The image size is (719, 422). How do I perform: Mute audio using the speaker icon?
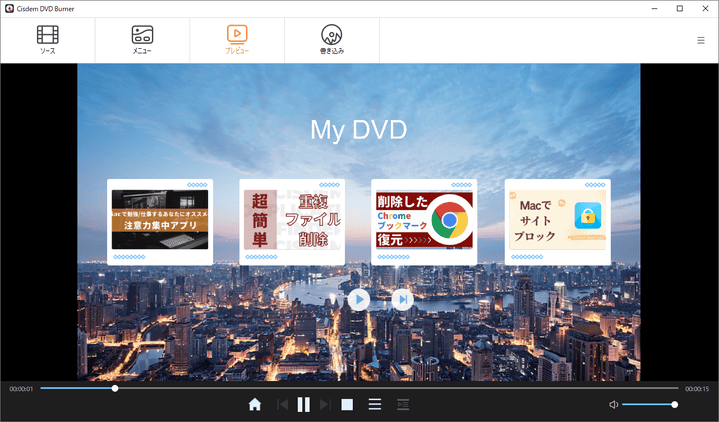[x=612, y=404]
